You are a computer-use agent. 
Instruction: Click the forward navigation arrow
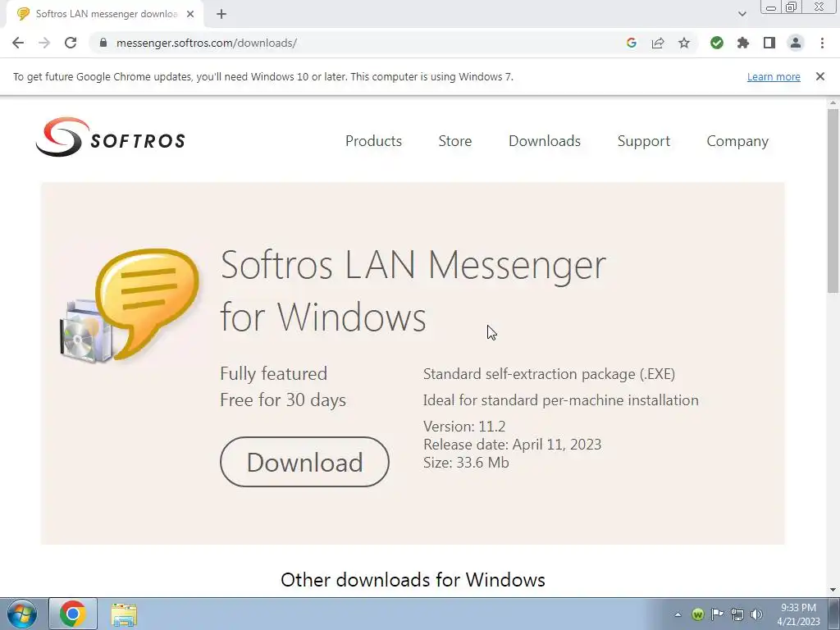click(x=44, y=43)
